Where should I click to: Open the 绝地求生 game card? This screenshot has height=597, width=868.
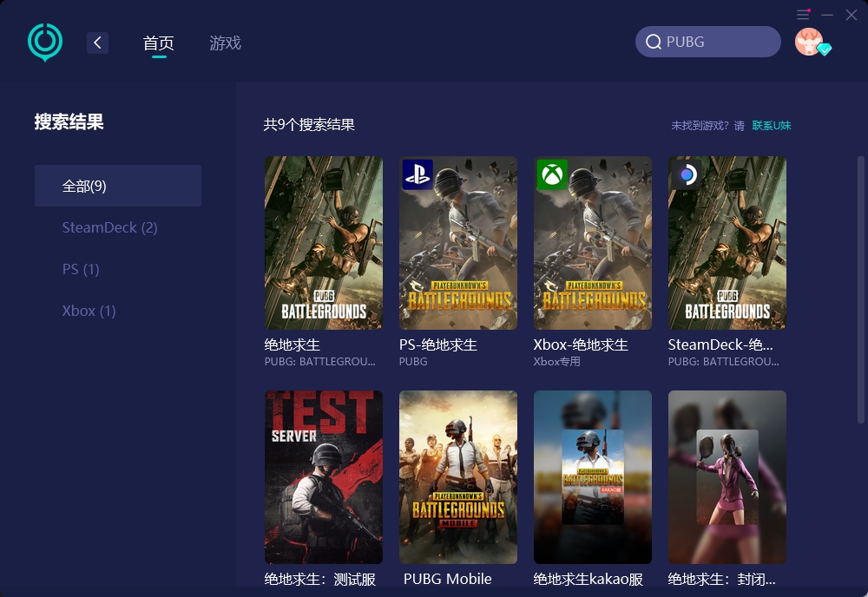click(x=323, y=243)
